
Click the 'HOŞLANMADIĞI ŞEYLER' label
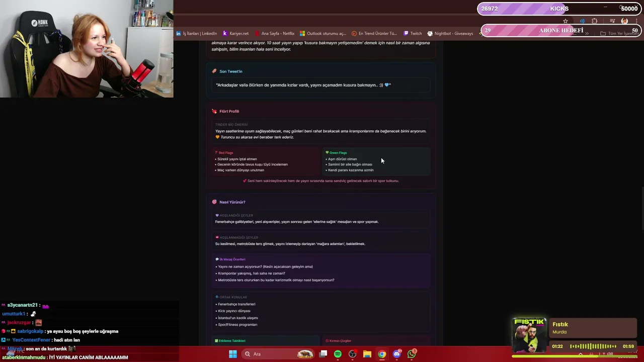point(238,237)
